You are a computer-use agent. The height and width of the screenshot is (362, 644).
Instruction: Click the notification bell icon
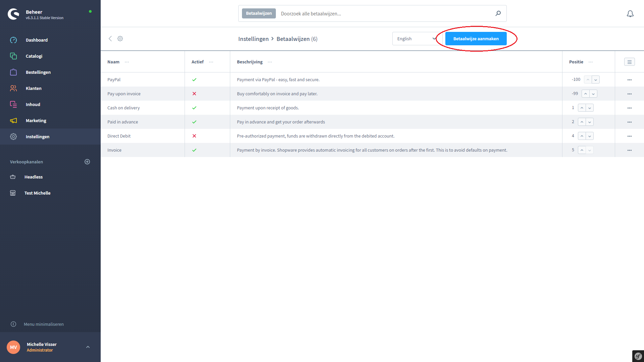[x=630, y=14]
